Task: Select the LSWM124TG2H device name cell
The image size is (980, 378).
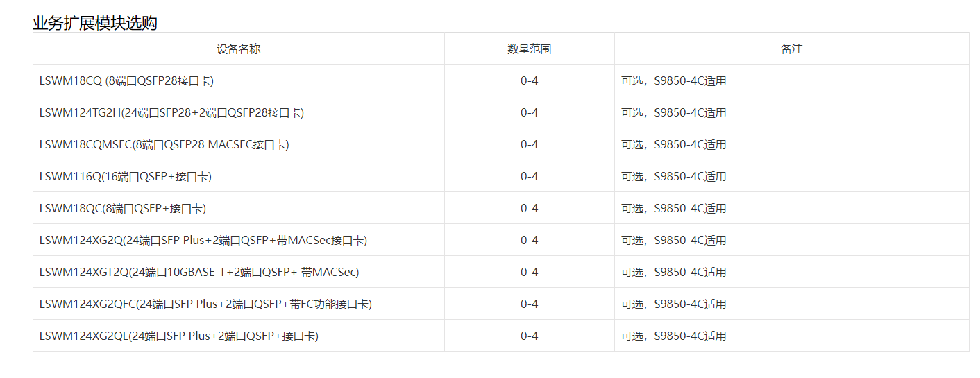Action: 171,113
